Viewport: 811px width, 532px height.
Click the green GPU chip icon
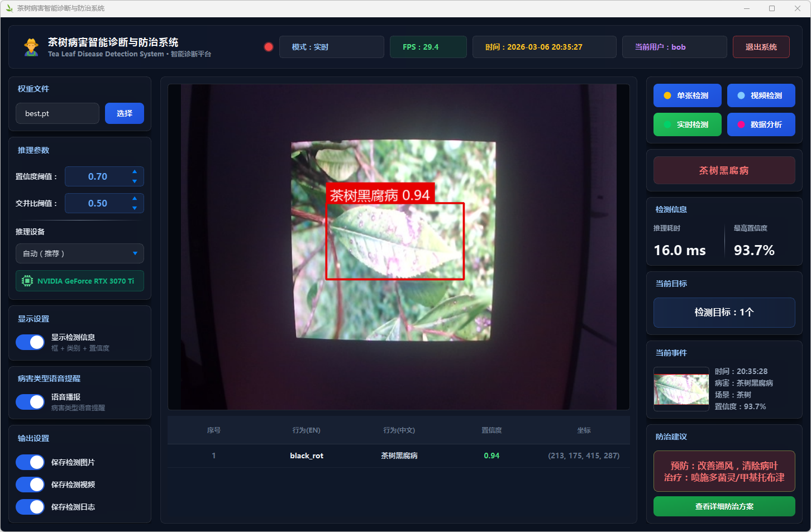(27, 281)
